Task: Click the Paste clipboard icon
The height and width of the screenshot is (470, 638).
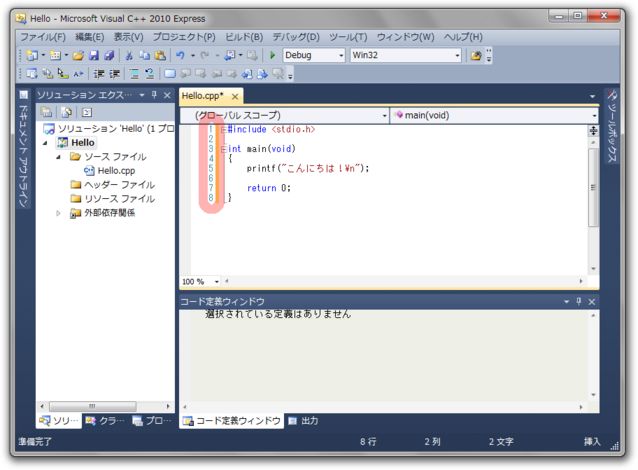Action: click(x=160, y=55)
